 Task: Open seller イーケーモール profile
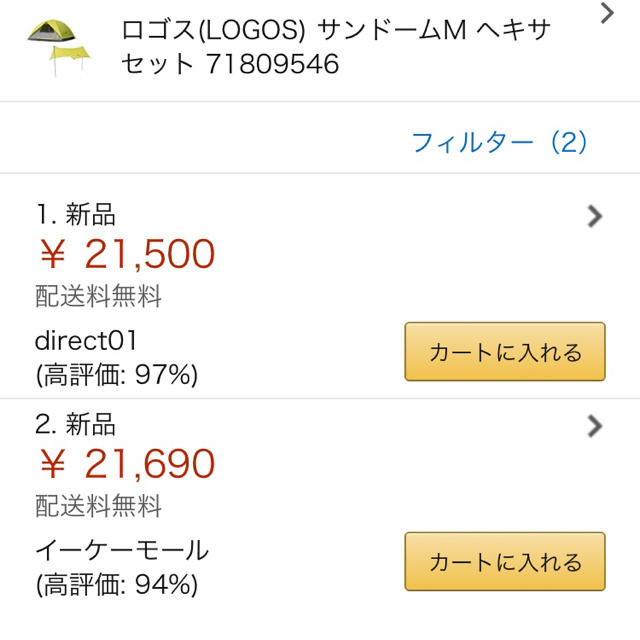pos(122,550)
